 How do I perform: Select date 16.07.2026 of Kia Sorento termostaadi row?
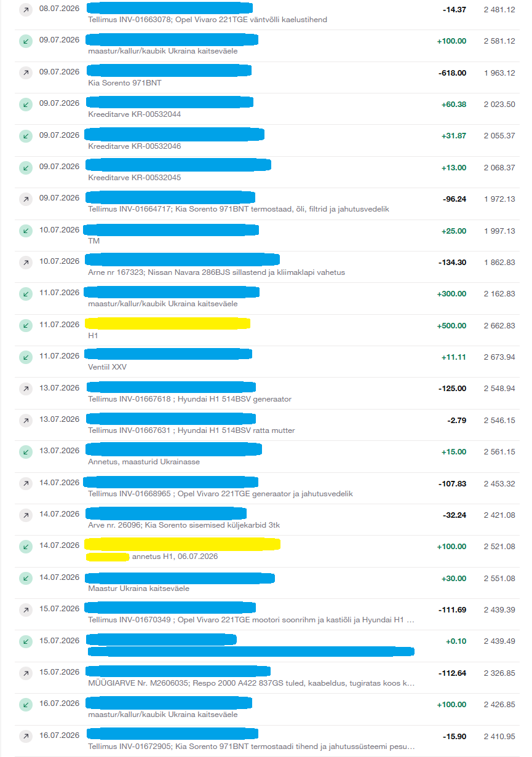[59, 735]
